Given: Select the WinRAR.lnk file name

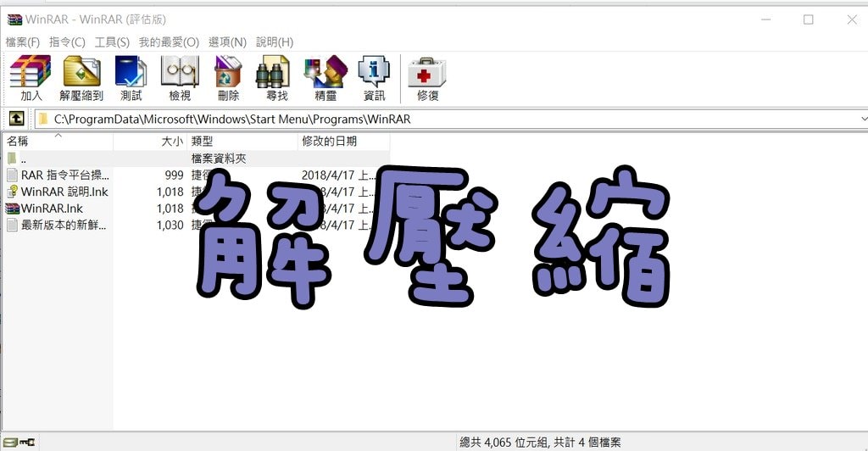Looking at the screenshot, I should click(x=52, y=209).
